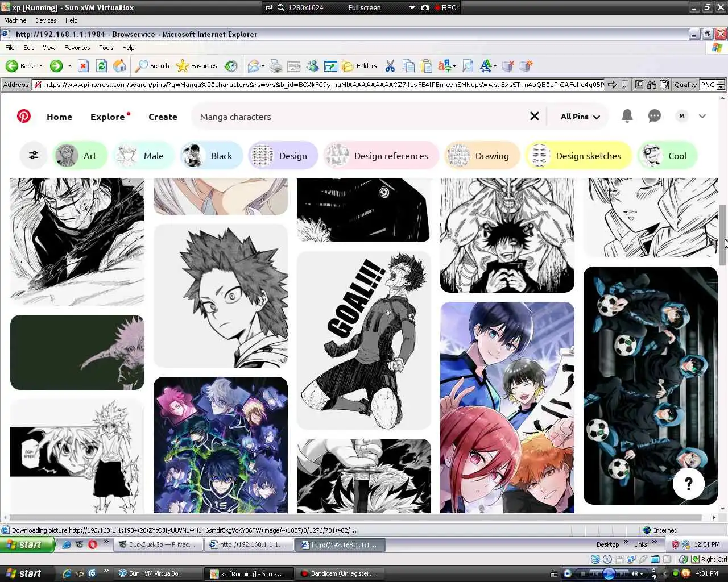Go to Pinterest Home link
Screen dimensions: 728x582
pos(59,117)
